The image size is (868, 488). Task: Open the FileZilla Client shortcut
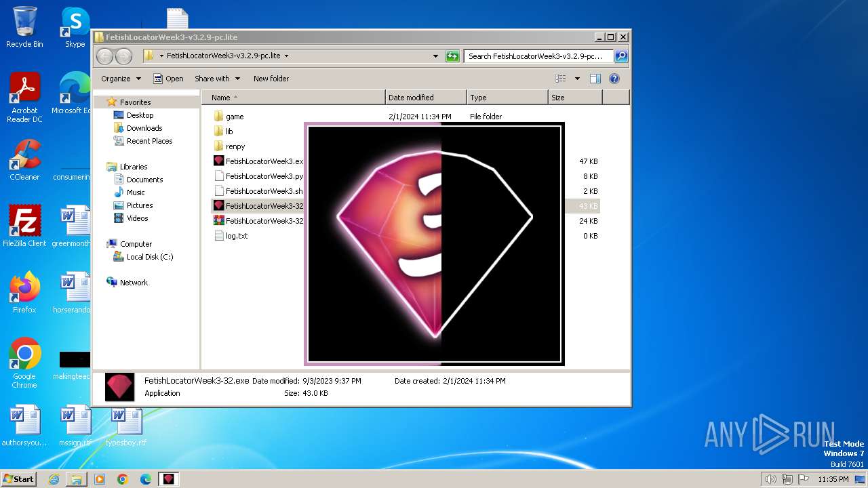24,226
